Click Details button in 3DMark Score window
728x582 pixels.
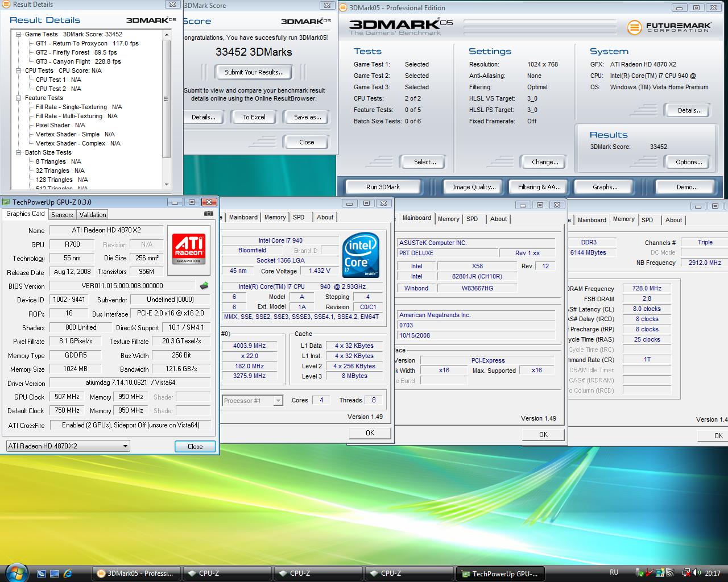point(202,117)
